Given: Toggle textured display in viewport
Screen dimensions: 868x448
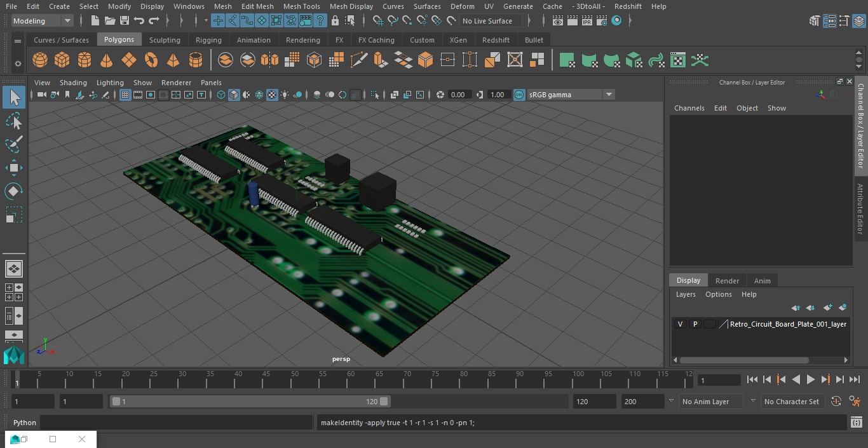Looking at the screenshot, I should (x=272, y=95).
